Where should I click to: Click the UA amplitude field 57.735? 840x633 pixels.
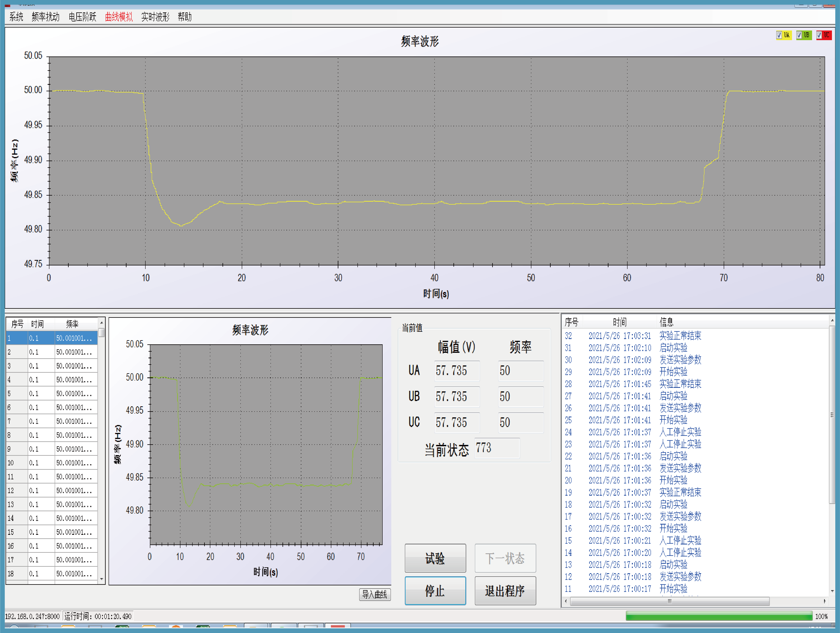click(x=457, y=371)
